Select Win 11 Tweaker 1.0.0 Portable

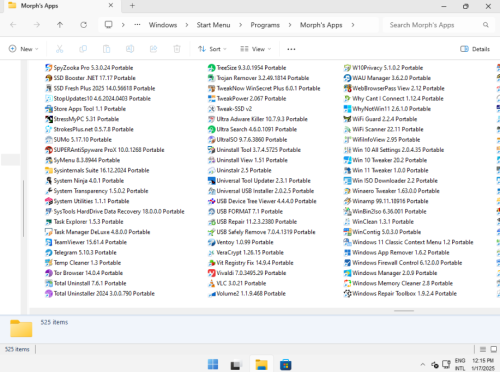click(x=386, y=170)
